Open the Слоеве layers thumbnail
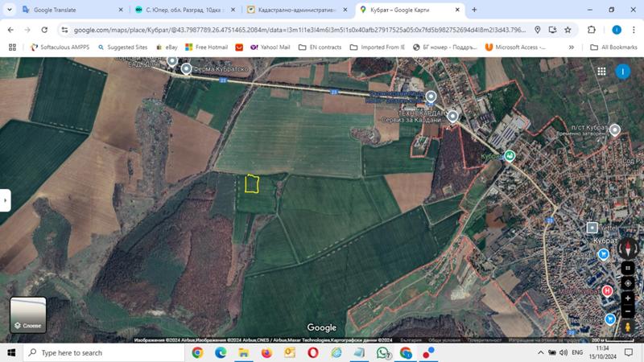This screenshot has height=362, width=644. (28, 315)
